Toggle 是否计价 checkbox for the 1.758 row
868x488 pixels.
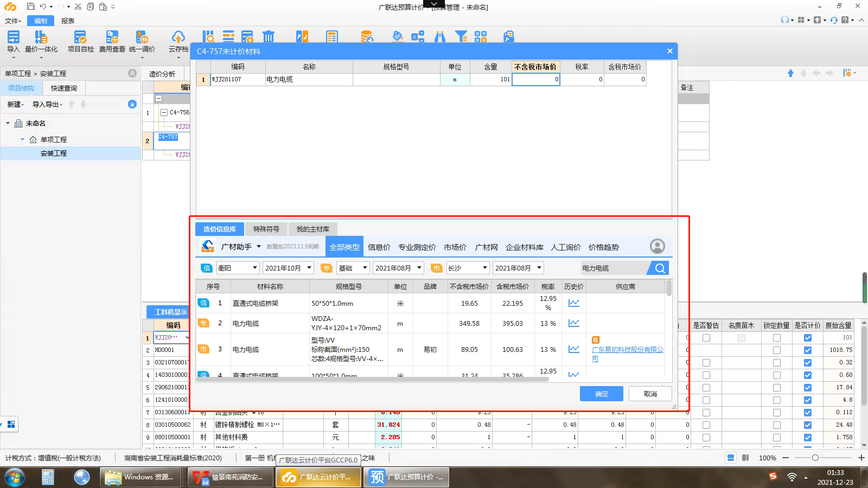tap(807, 438)
